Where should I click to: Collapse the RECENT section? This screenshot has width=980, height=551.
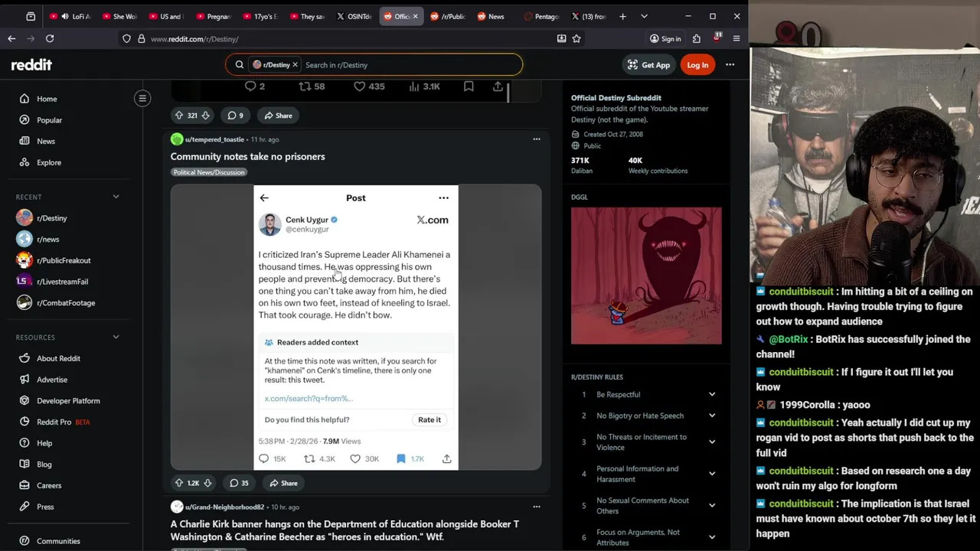(116, 197)
